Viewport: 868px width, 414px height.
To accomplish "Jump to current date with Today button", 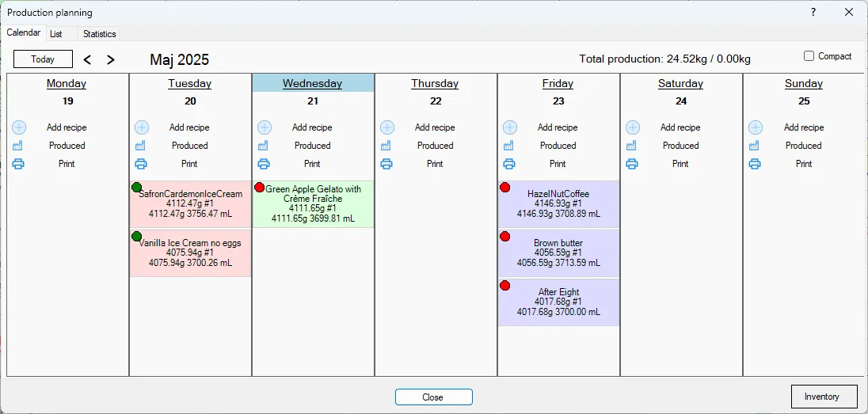I will 44,59.
